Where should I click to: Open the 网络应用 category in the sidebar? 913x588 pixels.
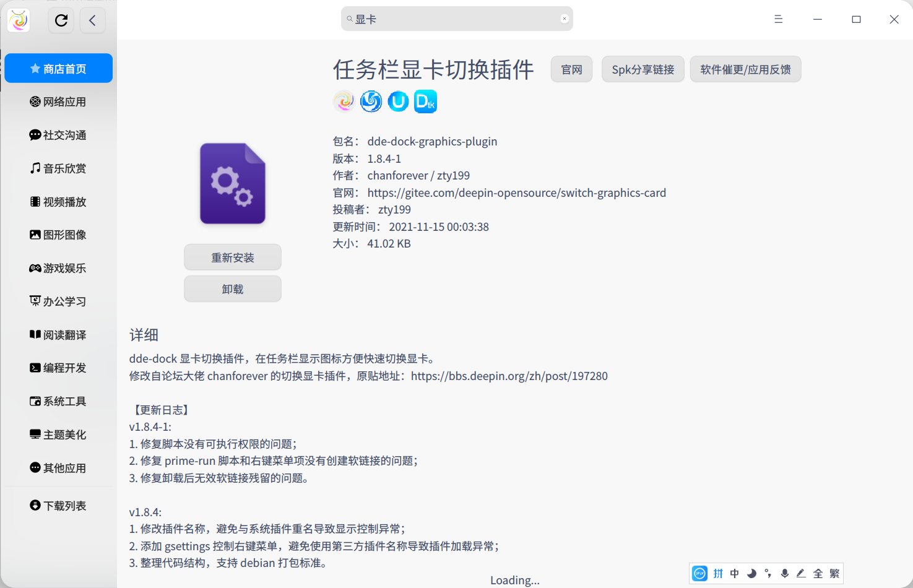point(58,102)
